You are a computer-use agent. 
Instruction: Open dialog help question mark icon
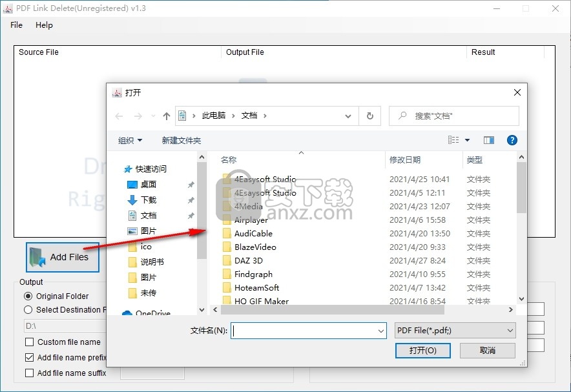pyautogui.click(x=512, y=140)
